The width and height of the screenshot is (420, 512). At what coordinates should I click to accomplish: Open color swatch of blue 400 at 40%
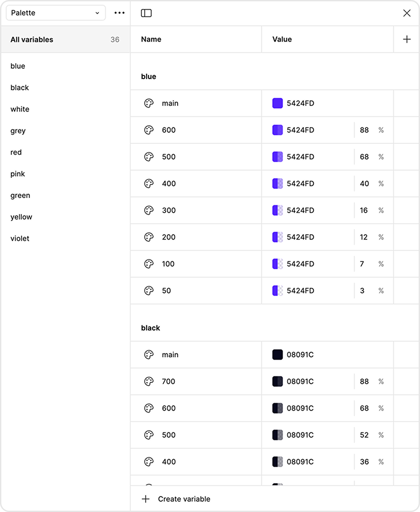pos(278,184)
